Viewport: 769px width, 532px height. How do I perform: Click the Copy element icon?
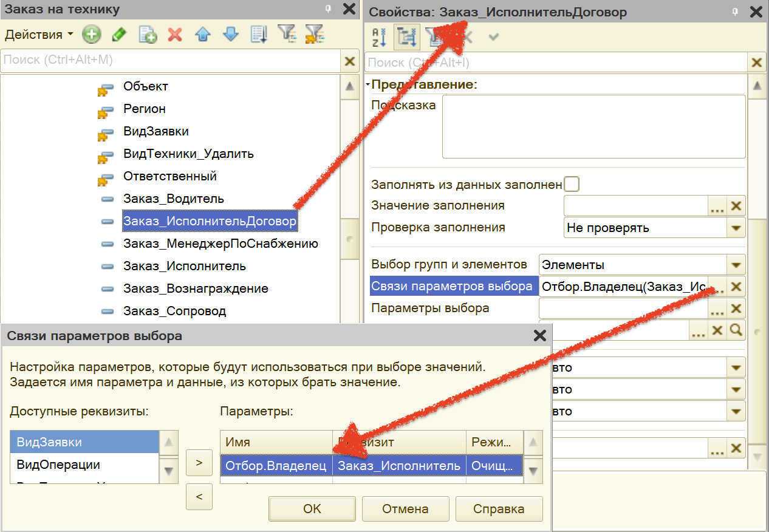pyautogui.click(x=147, y=35)
